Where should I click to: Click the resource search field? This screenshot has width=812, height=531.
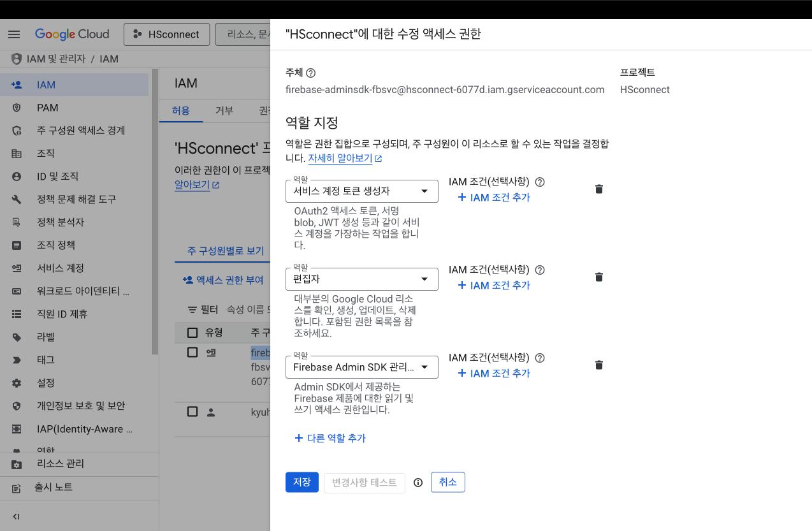click(243, 34)
